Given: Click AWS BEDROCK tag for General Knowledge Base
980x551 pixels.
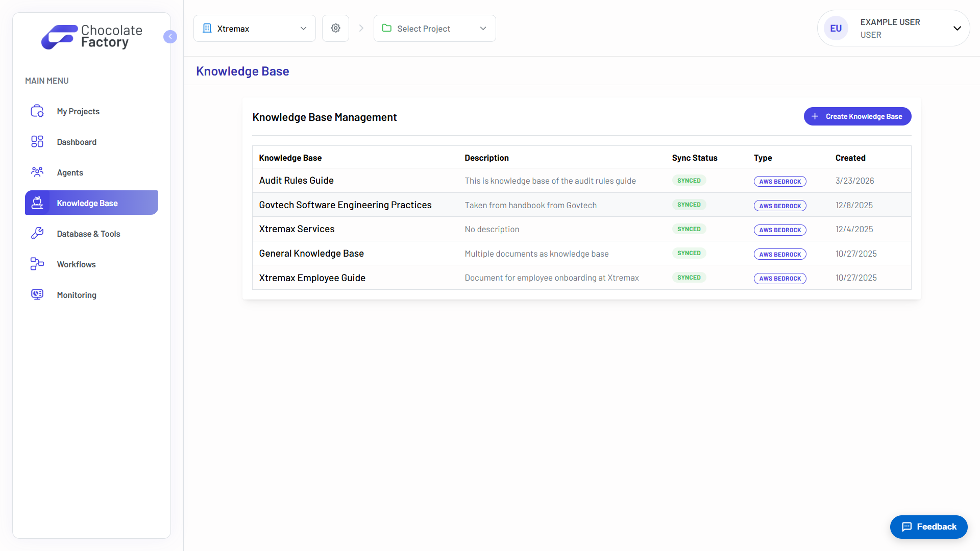Looking at the screenshot, I should [x=780, y=255].
